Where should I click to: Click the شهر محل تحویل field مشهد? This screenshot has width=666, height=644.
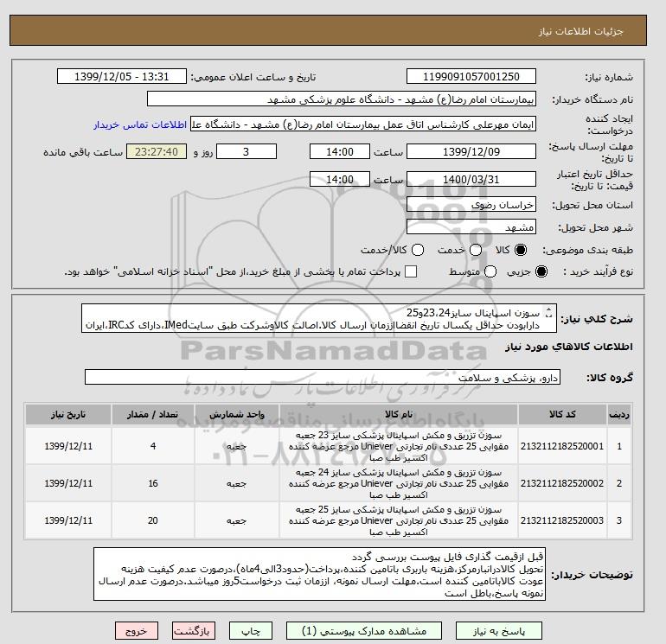click(471, 227)
